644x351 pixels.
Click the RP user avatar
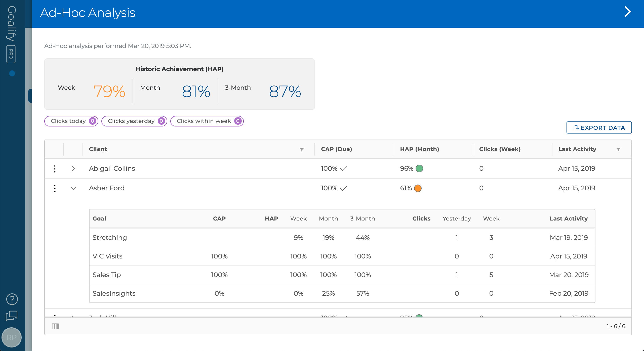[x=12, y=337]
